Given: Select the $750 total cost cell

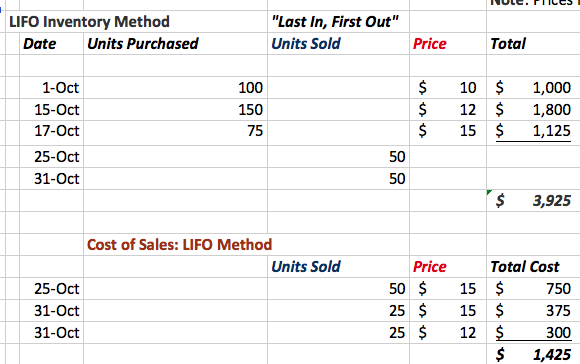Looking at the screenshot, I should 533,289.
